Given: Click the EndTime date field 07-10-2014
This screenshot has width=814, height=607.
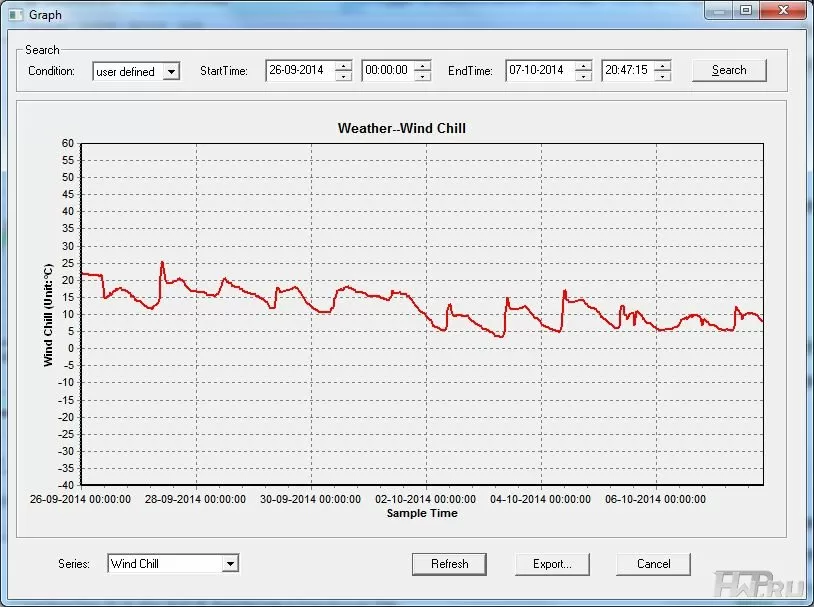Looking at the screenshot, I should coord(540,70).
